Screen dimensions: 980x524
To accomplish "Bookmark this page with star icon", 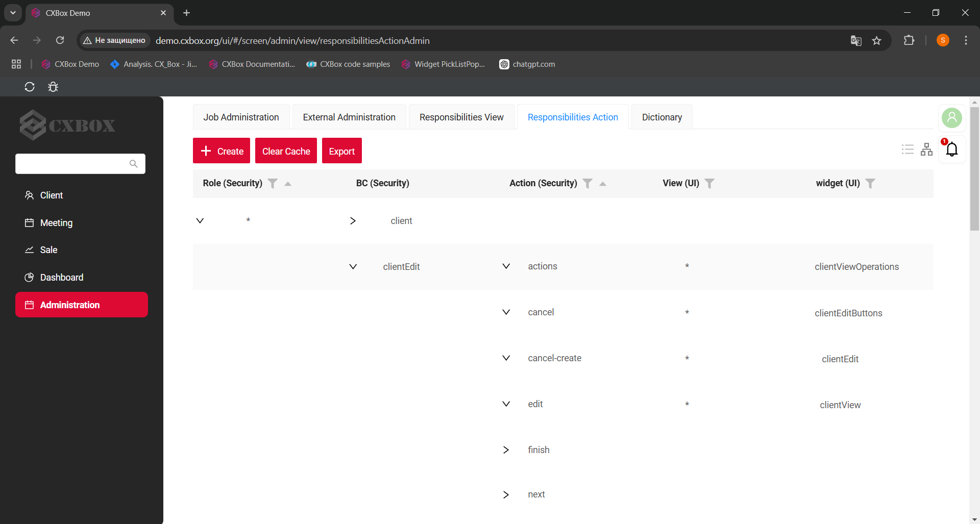I will [x=876, y=41].
